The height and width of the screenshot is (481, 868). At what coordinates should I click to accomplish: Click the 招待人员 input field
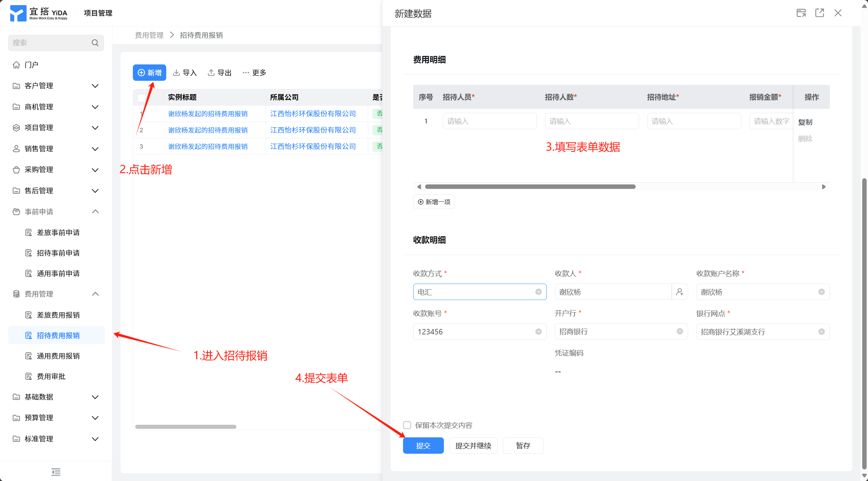coord(490,121)
